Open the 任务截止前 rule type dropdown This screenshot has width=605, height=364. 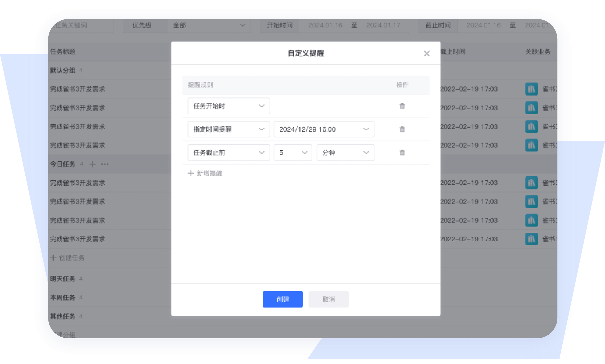pos(229,153)
